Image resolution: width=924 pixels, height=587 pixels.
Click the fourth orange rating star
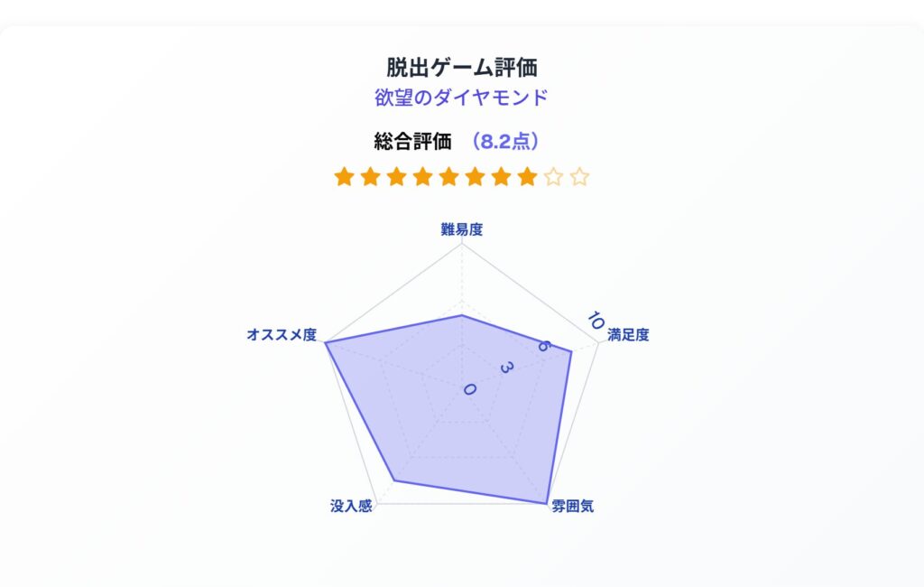click(x=422, y=177)
